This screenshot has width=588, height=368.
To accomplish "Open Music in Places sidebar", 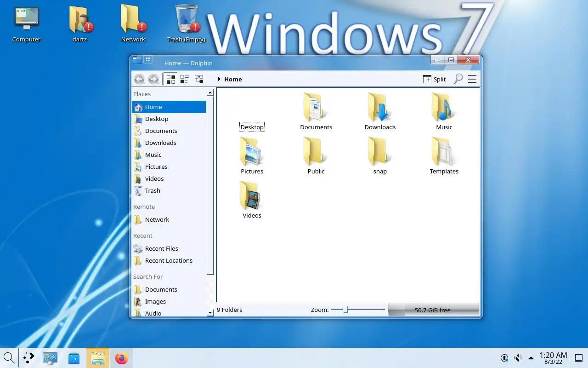I will [169, 155].
